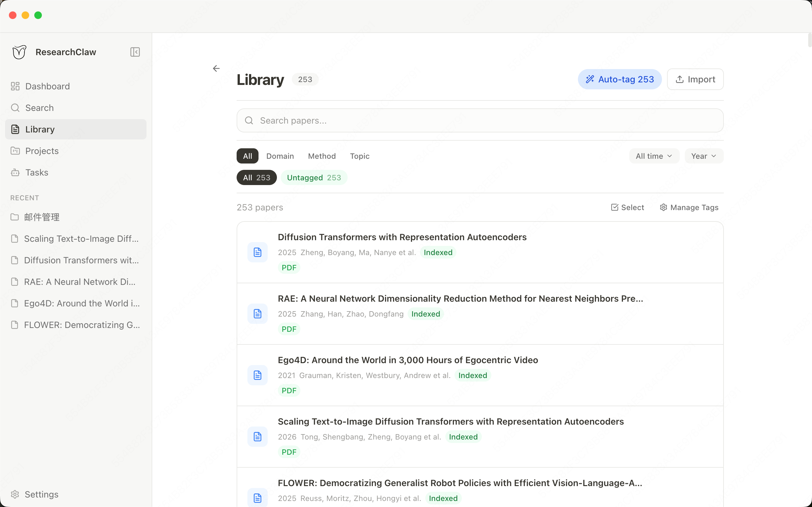
Task: Click the Auto-tag 253 button
Action: coord(619,79)
